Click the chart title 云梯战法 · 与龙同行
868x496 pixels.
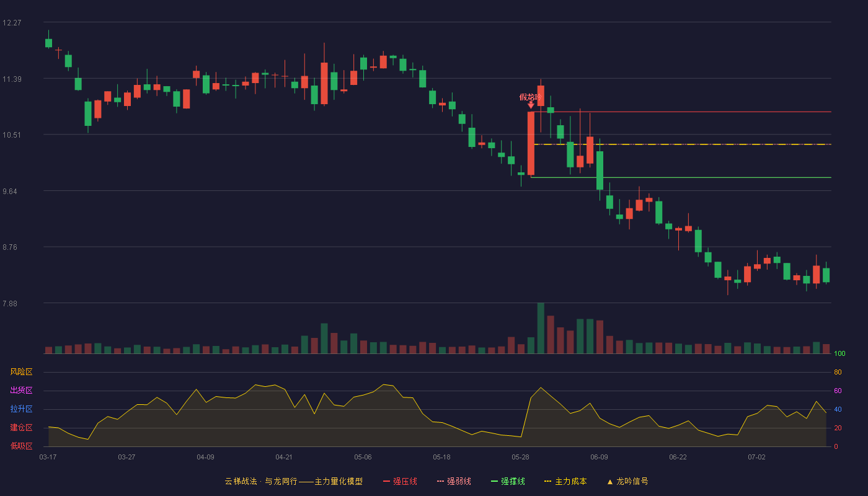coord(260,481)
